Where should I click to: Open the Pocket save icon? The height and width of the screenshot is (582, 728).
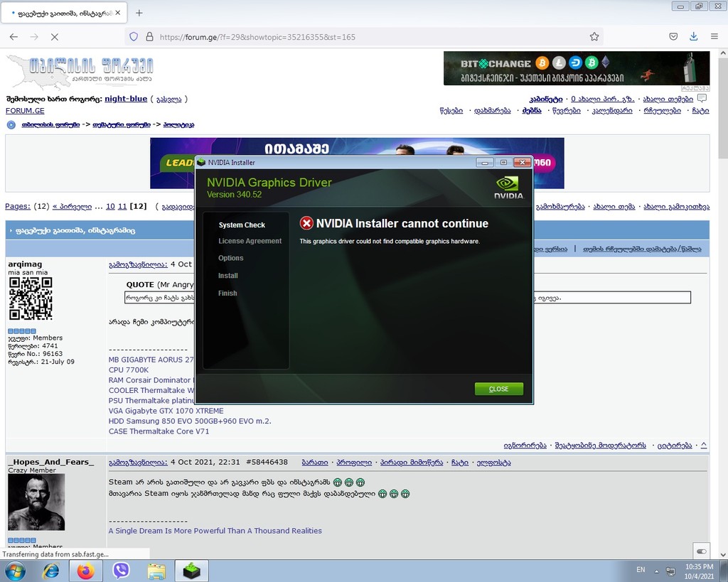pos(673,37)
